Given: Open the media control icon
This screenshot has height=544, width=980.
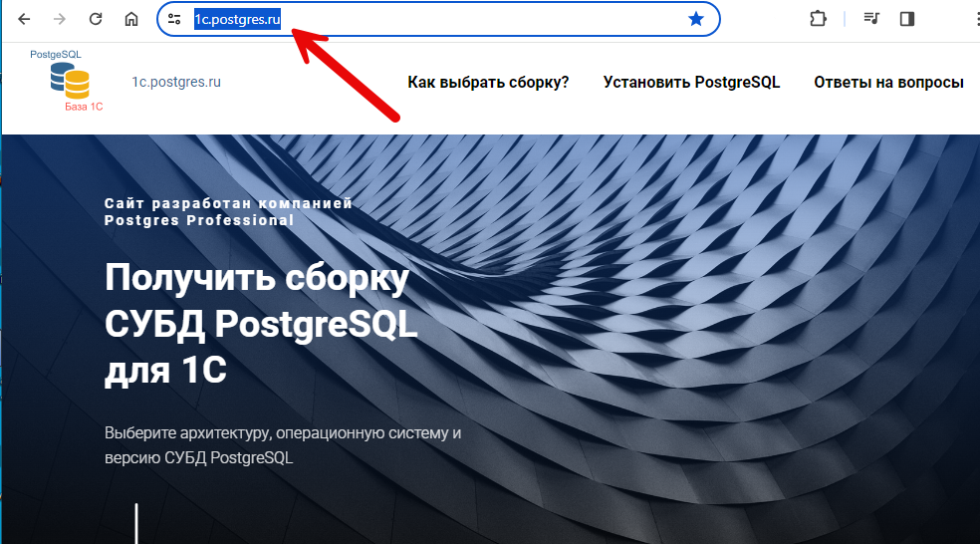Looking at the screenshot, I should point(871,19).
